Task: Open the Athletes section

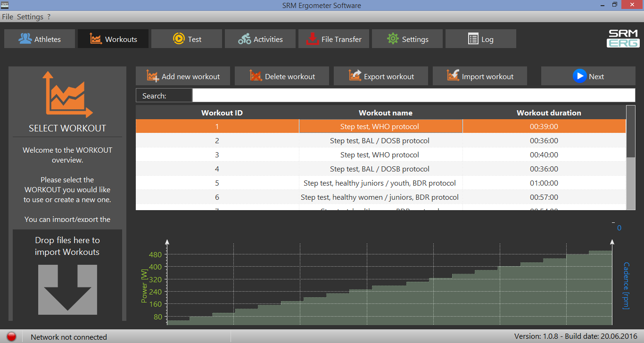Action: pyautogui.click(x=40, y=39)
